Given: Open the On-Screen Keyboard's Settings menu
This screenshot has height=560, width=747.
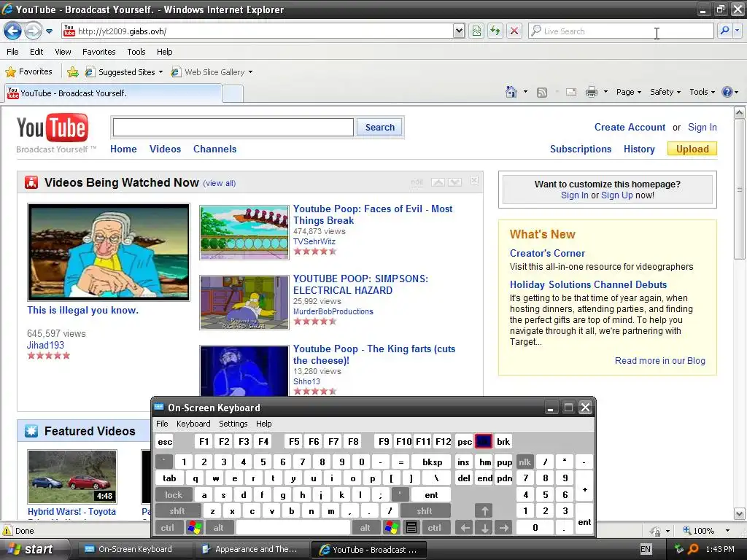Looking at the screenshot, I should coord(233,424).
